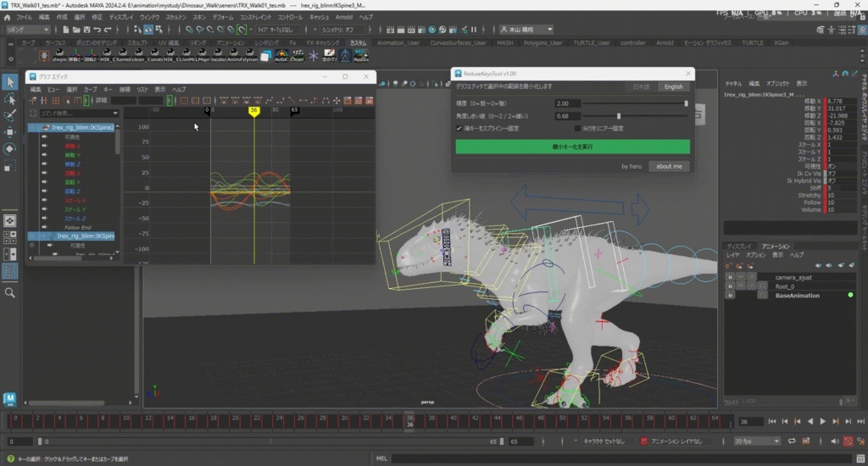This screenshot has height=466, width=868.
Task: Play animation forward in playback controls
Action: coord(822,422)
